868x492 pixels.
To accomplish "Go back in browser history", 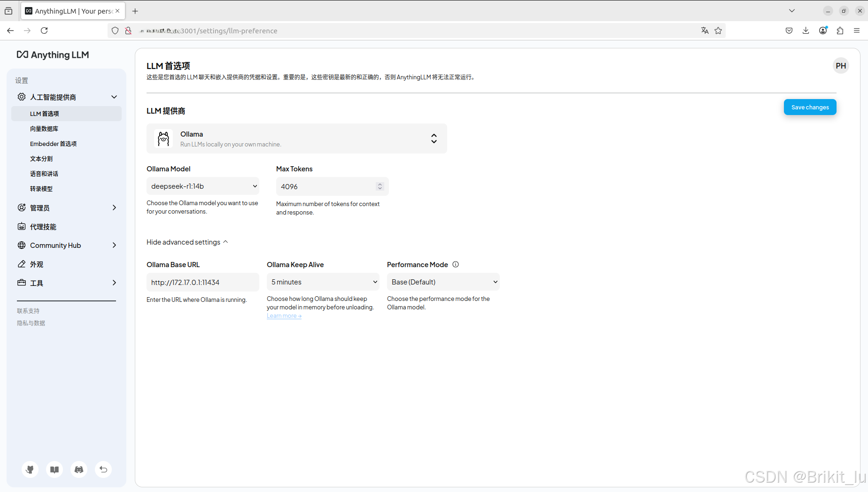I will click(10, 31).
